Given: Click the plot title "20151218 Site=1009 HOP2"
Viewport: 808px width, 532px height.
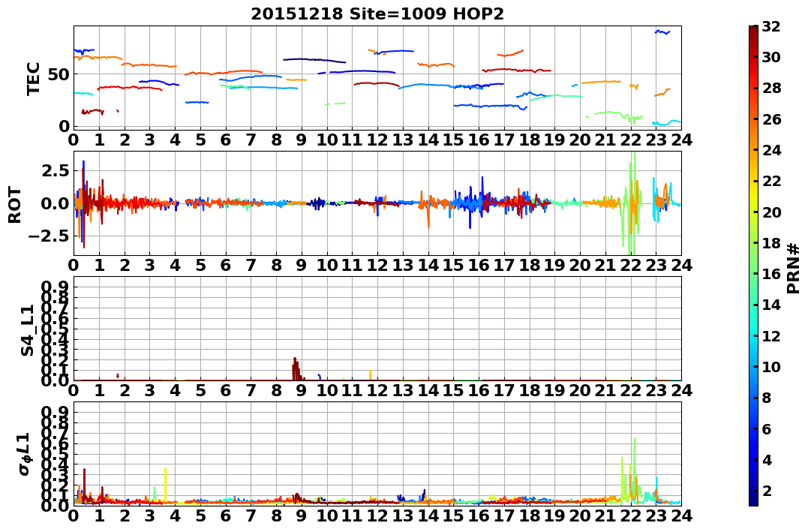Looking at the screenshot, I should tap(377, 14).
